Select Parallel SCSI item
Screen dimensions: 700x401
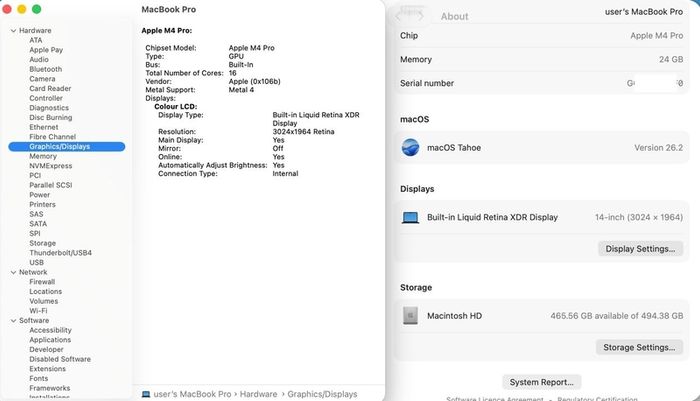click(50, 185)
